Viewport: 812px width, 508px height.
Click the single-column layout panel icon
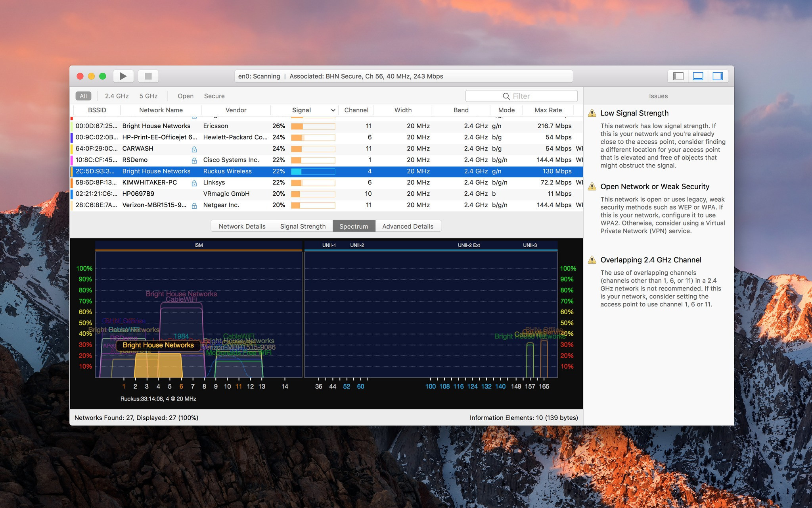pos(678,77)
